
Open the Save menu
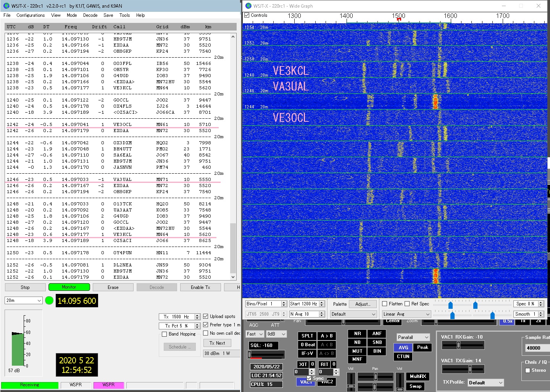[108, 15]
